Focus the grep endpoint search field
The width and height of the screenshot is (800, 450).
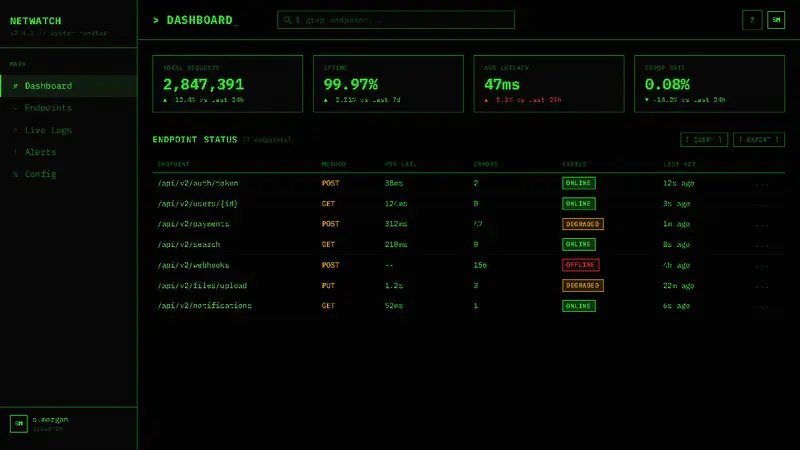point(396,20)
